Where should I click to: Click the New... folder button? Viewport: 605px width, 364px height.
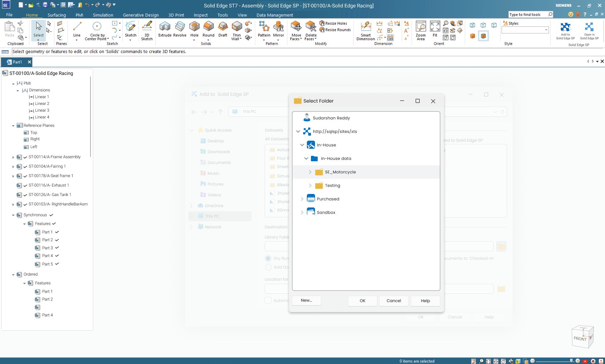coord(306,300)
